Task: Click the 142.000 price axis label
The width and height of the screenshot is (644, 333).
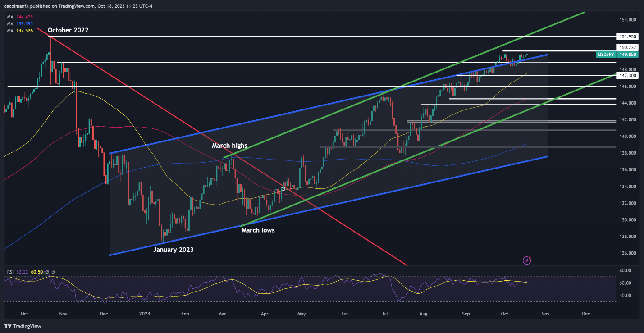Action: (x=628, y=120)
